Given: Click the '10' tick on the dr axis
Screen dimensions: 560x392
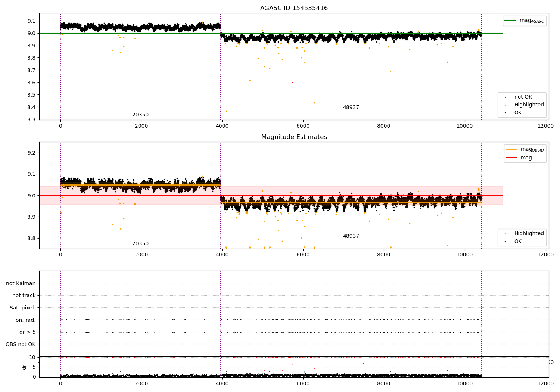Looking at the screenshot, I should [x=32, y=357].
